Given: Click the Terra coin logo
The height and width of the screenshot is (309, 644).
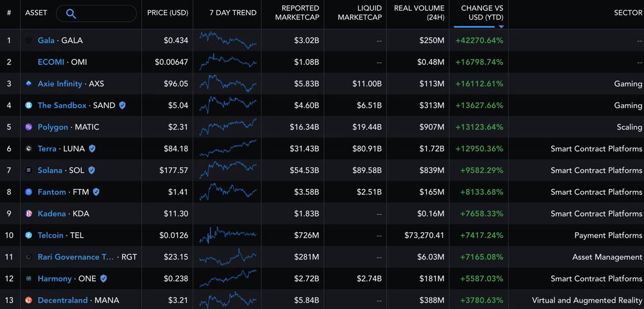Looking at the screenshot, I should point(29,149).
